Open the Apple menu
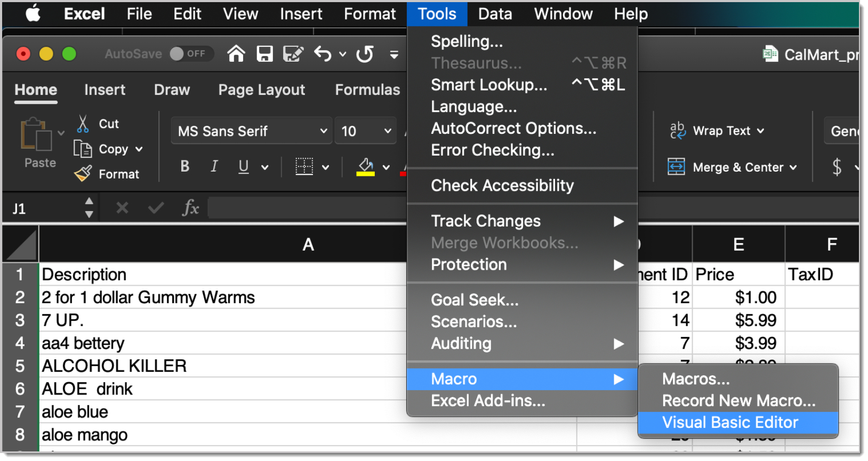This screenshot has height=461, width=868. pyautogui.click(x=33, y=14)
